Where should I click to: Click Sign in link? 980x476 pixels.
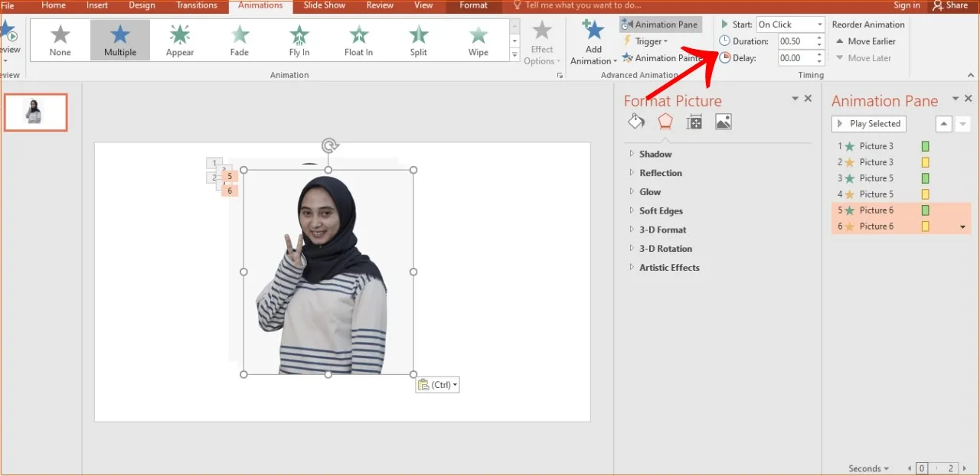(x=907, y=5)
